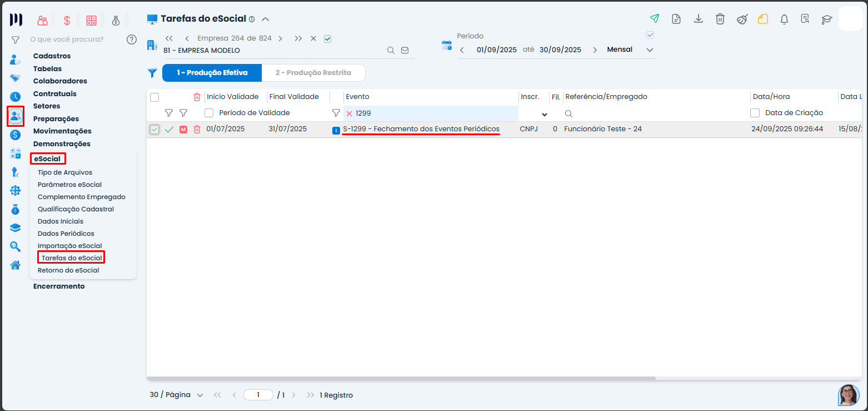Toggle the Data de Criação checkbox
Screen dimensions: 868x411
point(755,113)
